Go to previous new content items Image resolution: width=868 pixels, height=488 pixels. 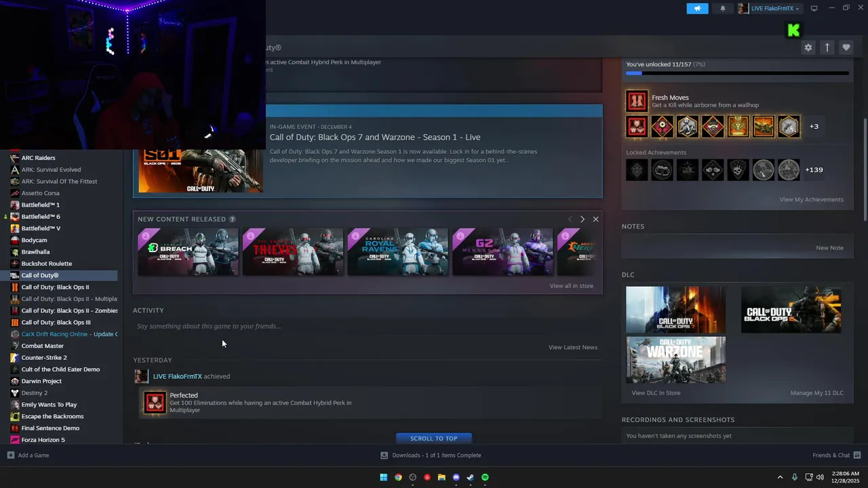coord(570,219)
